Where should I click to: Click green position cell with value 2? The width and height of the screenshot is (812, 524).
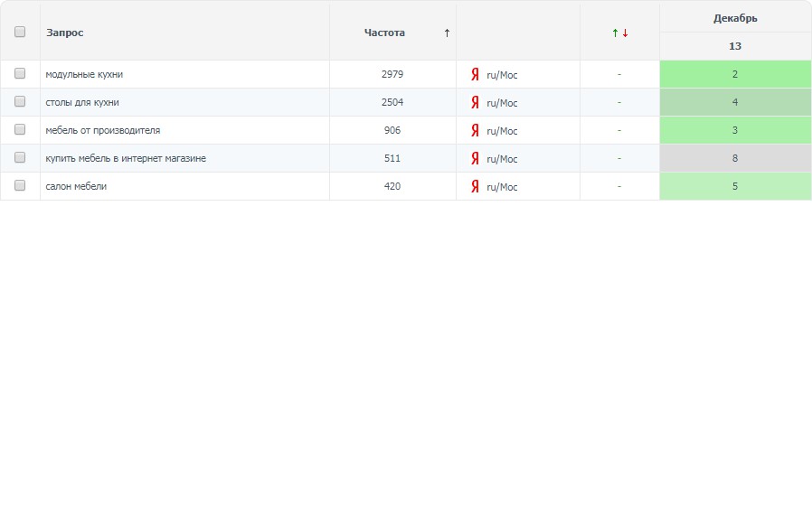(735, 74)
